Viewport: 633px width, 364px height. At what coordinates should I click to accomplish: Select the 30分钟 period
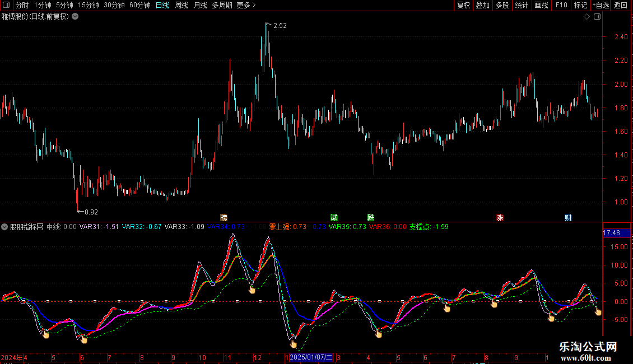[x=114, y=5]
